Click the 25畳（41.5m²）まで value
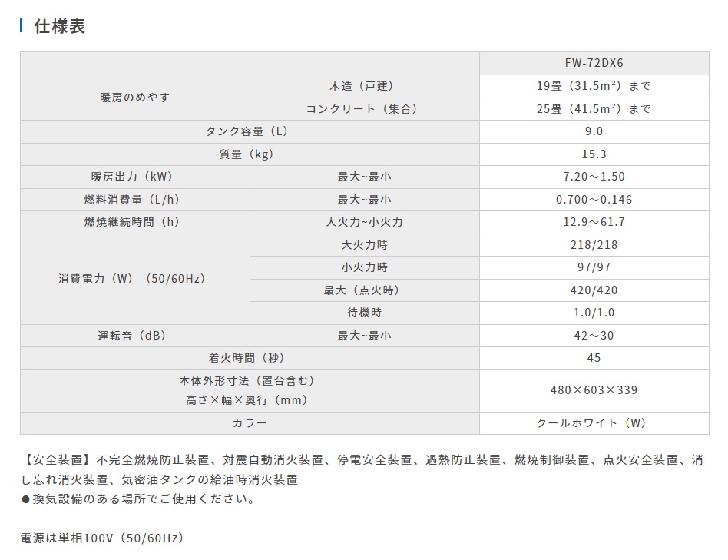The height and width of the screenshot is (560, 728). pyautogui.click(x=594, y=109)
